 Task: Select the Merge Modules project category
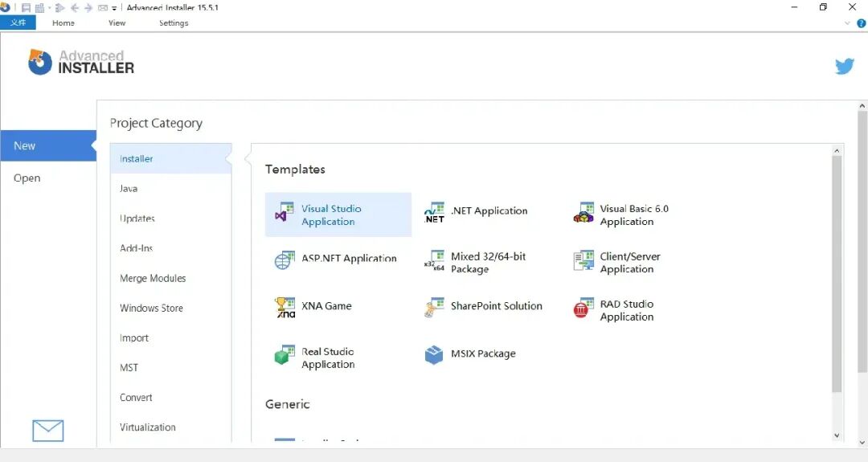click(170, 278)
